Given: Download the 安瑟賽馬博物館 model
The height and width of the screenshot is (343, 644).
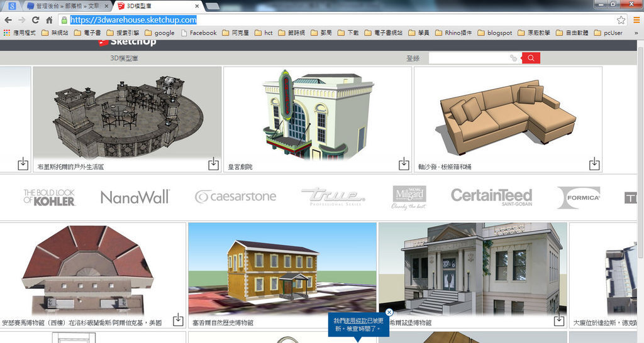Looking at the screenshot, I should pyautogui.click(x=178, y=320).
